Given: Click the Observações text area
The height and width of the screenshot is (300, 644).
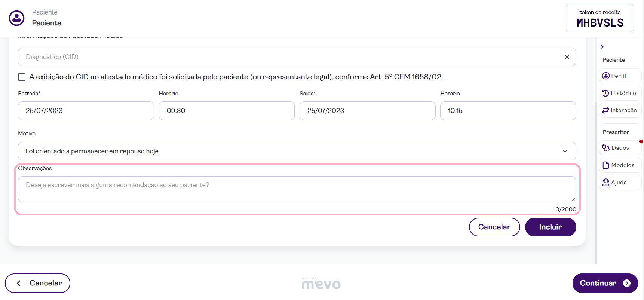Looking at the screenshot, I should coord(297,189).
